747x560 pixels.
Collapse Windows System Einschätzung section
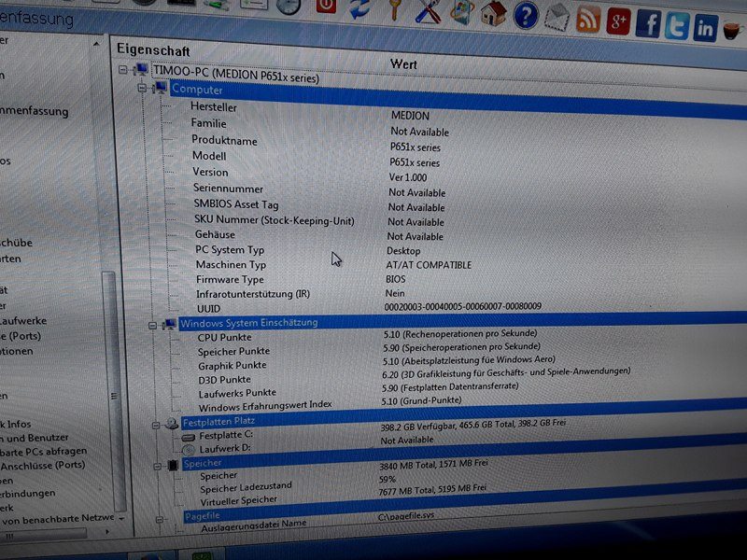152,326
